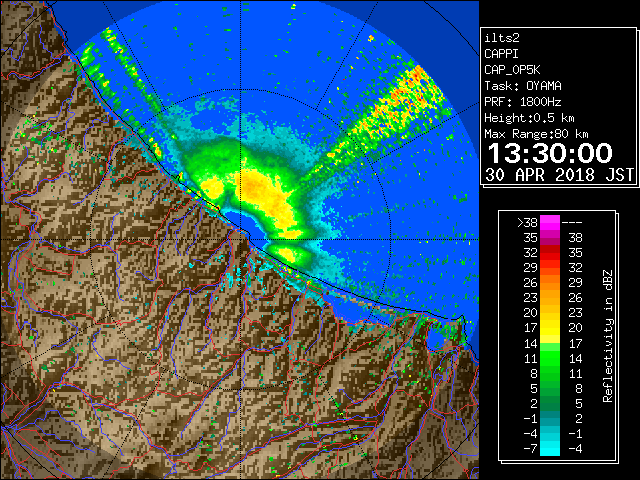The image size is (640, 480).
Task: Click the 'Max Range:80 km' entry
Action: (536, 134)
